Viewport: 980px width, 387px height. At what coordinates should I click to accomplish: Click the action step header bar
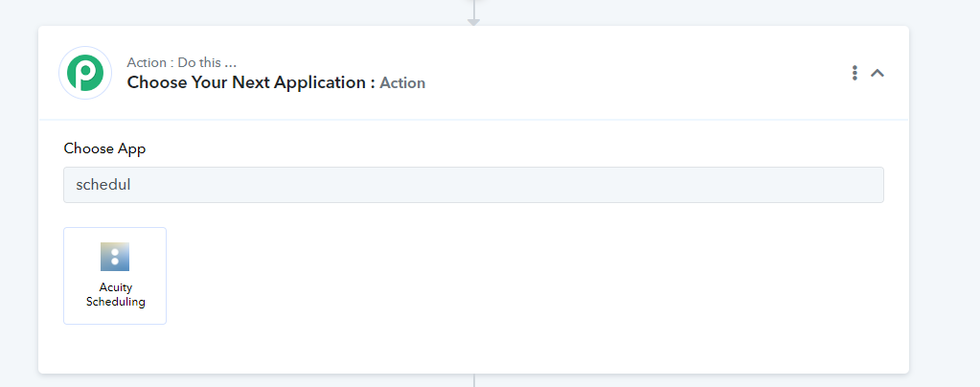(x=474, y=73)
